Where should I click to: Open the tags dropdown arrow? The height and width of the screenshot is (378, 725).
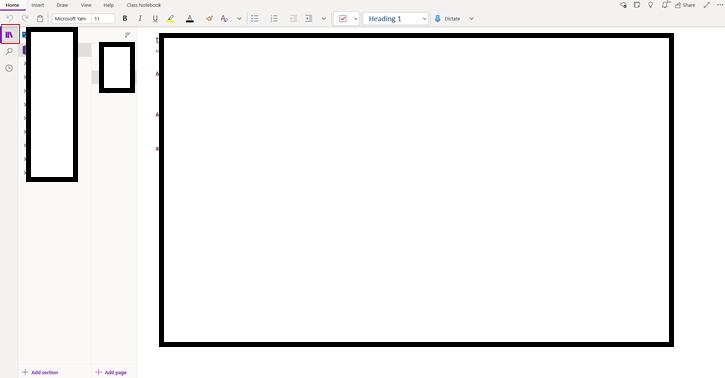click(355, 18)
